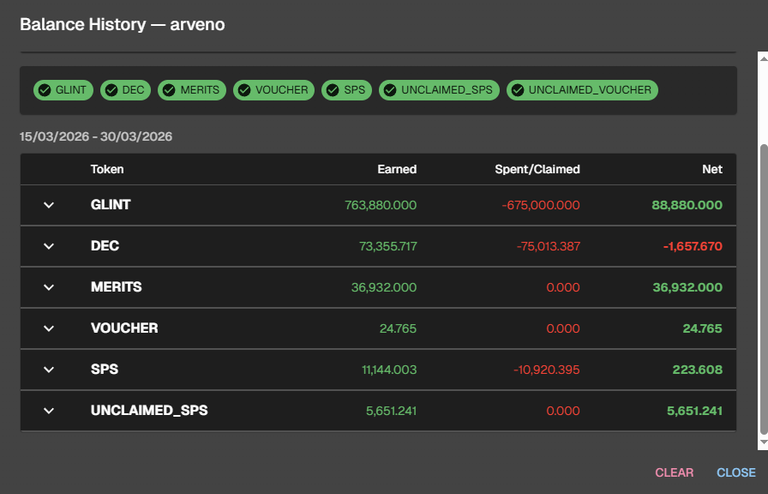Click DEC net value -1,657.670
The image size is (768, 494).
(x=693, y=246)
